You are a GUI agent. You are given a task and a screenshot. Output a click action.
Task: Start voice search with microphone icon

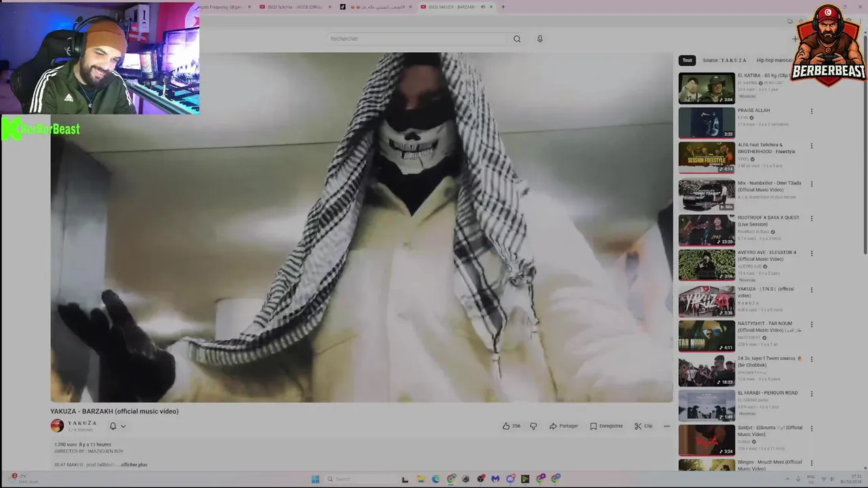click(540, 39)
